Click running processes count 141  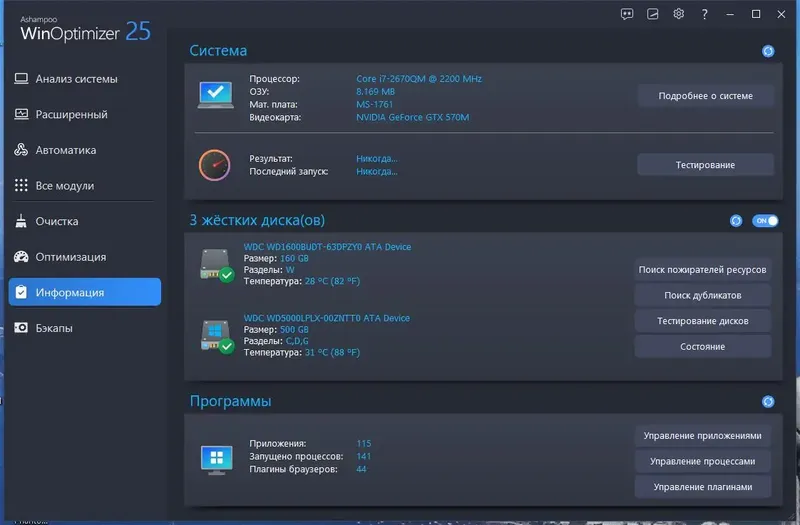tap(363, 457)
